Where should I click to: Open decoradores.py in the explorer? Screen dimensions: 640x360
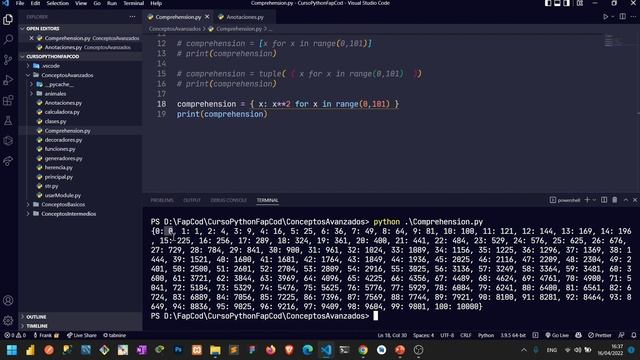pos(63,140)
